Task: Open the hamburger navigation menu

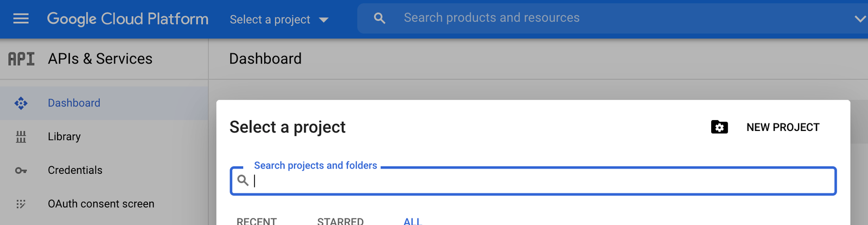Action: tap(21, 19)
